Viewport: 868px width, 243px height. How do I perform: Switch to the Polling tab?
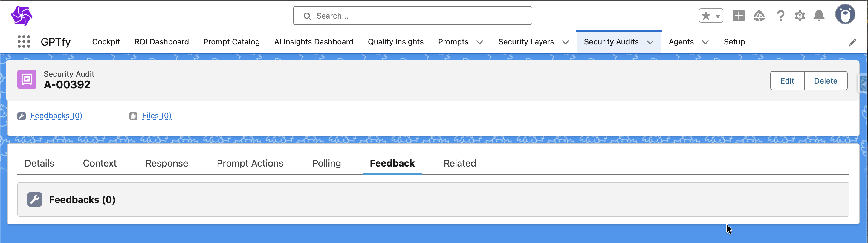[326, 163]
